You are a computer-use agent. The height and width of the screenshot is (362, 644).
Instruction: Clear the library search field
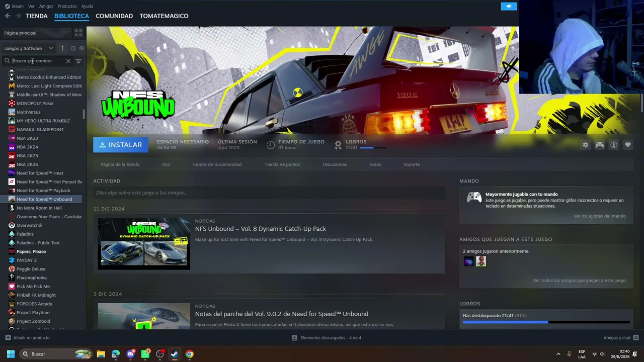(x=68, y=61)
